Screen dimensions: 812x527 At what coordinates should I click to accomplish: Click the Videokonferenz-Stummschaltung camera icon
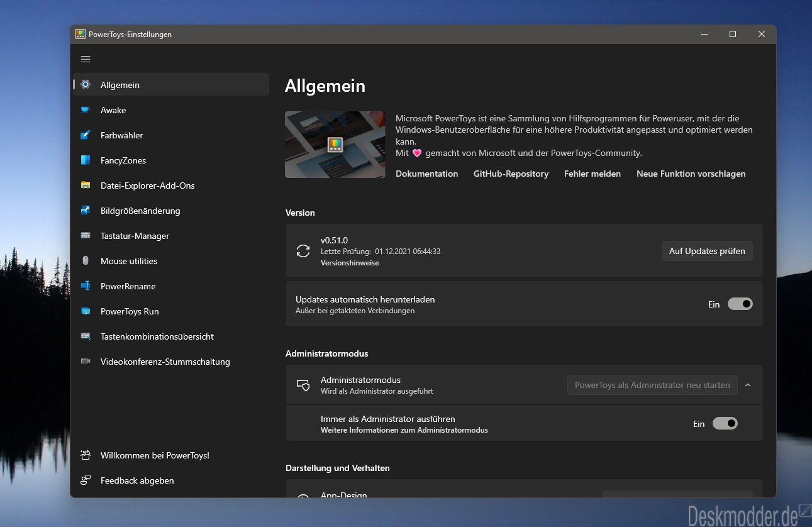click(x=86, y=361)
